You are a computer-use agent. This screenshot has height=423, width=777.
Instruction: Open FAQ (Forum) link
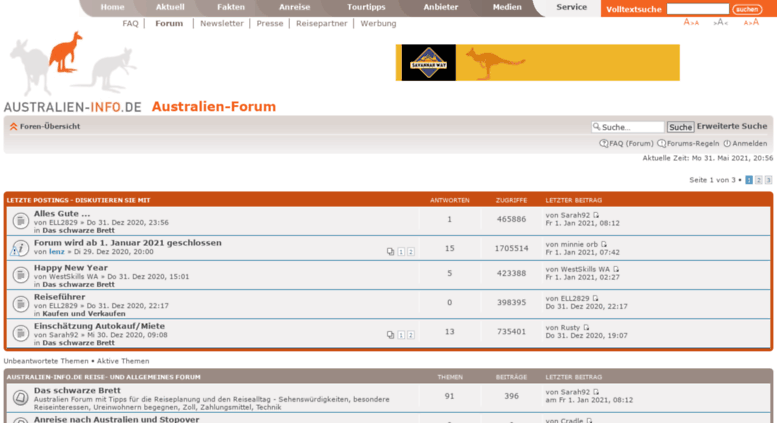coord(626,144)
